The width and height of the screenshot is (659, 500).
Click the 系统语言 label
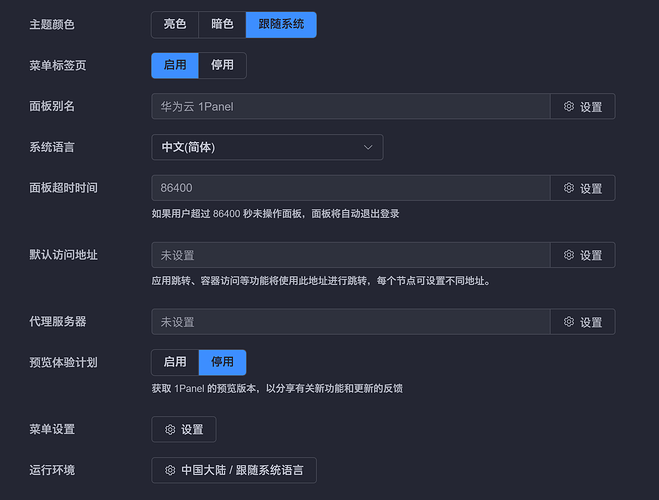(x=52, y=147)
